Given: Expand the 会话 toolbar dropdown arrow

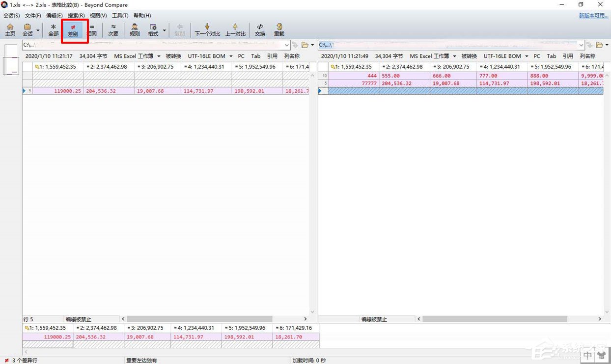Looking at the screenshot, I should point(38,30).
